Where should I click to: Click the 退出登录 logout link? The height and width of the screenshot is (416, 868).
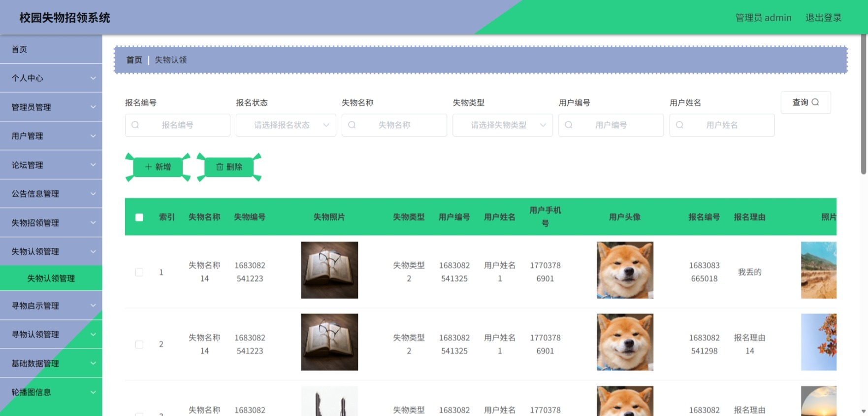[823, 18]
